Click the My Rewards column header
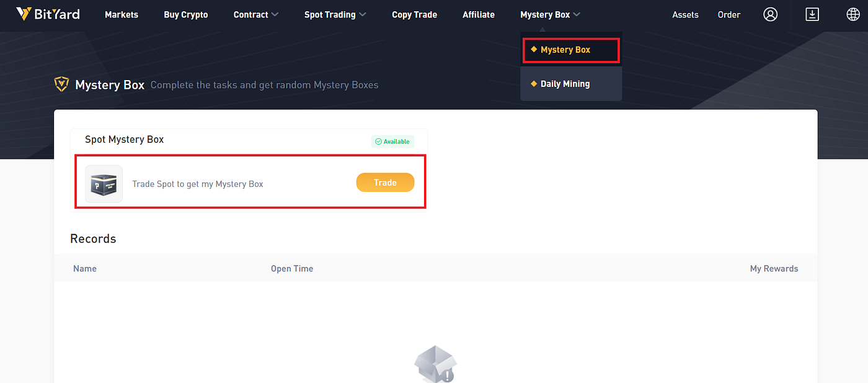 pos(774,269)
